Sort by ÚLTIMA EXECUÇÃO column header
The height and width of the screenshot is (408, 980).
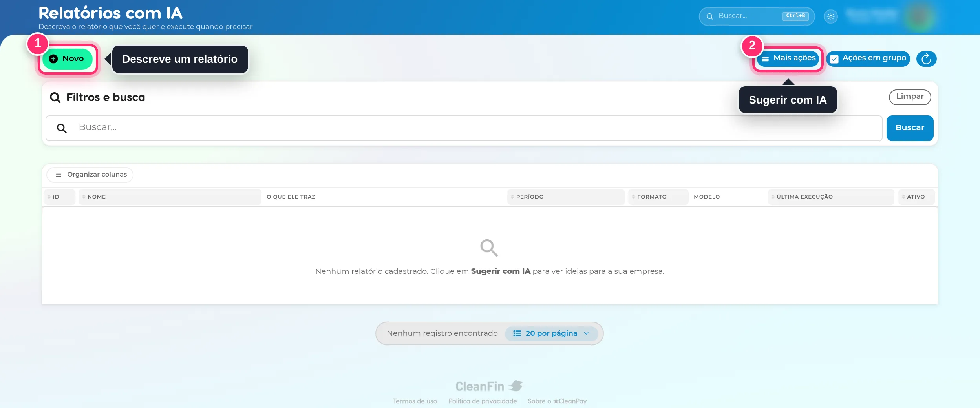pyautogui.click(x=831, y=197)
